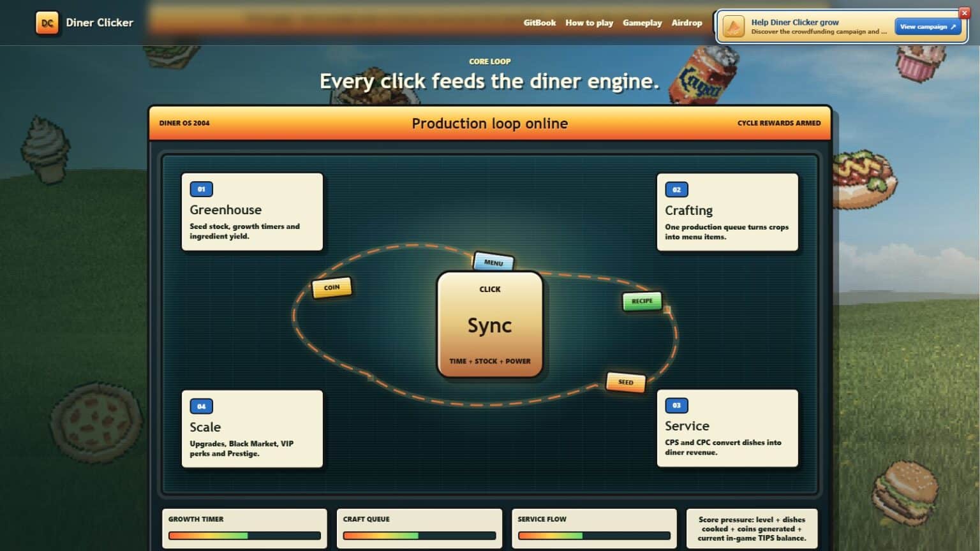The width and height of the screenshot is (980, 551).
Task: Open the Service card
Action: coord(727,428)
